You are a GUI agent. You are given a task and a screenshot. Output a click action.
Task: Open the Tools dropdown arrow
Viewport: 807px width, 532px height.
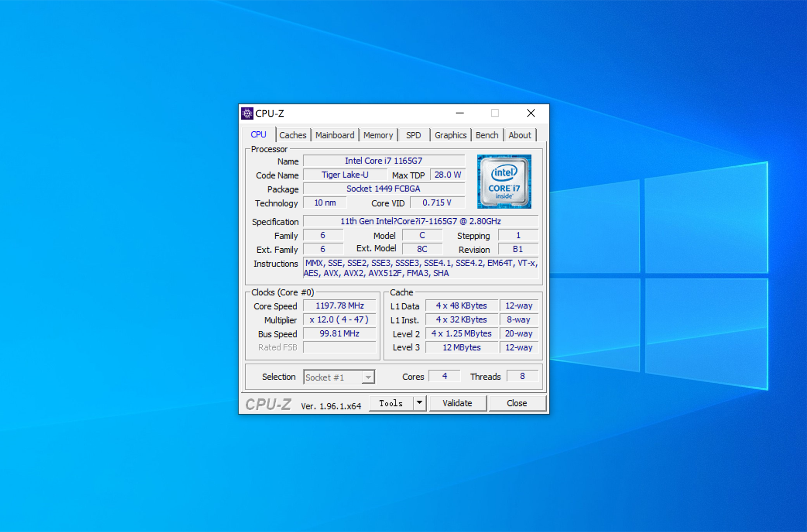coord(419,403)
